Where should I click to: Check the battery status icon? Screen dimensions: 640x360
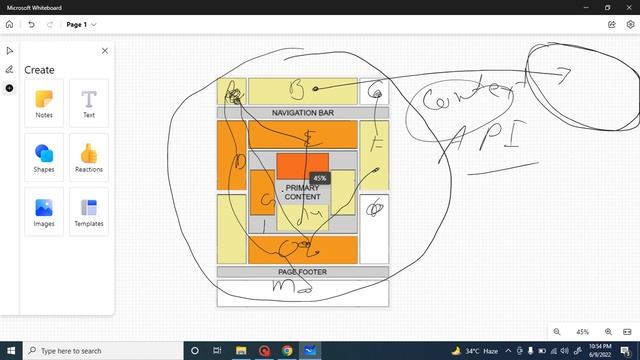[x=542, y=351]
